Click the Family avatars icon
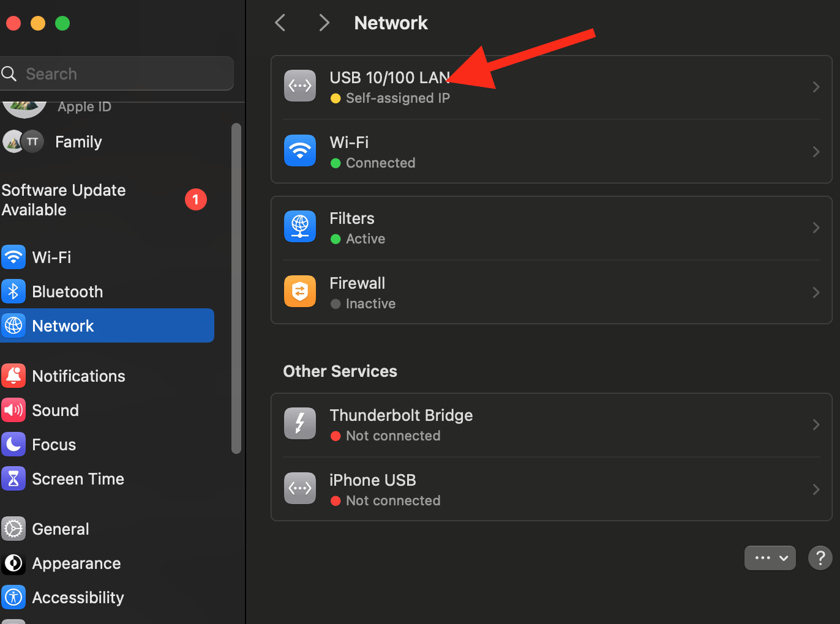Viewport: 840px width, 624px height. click(x=23, y=141)
